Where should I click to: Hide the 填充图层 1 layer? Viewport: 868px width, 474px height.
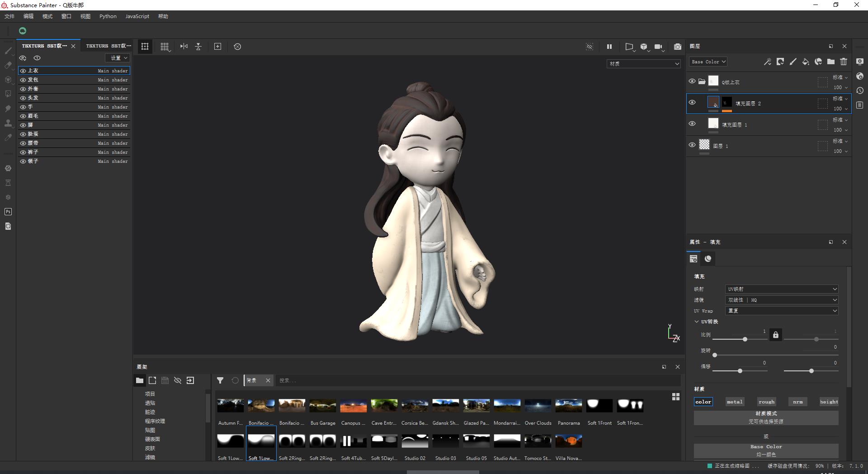(692, 124)
